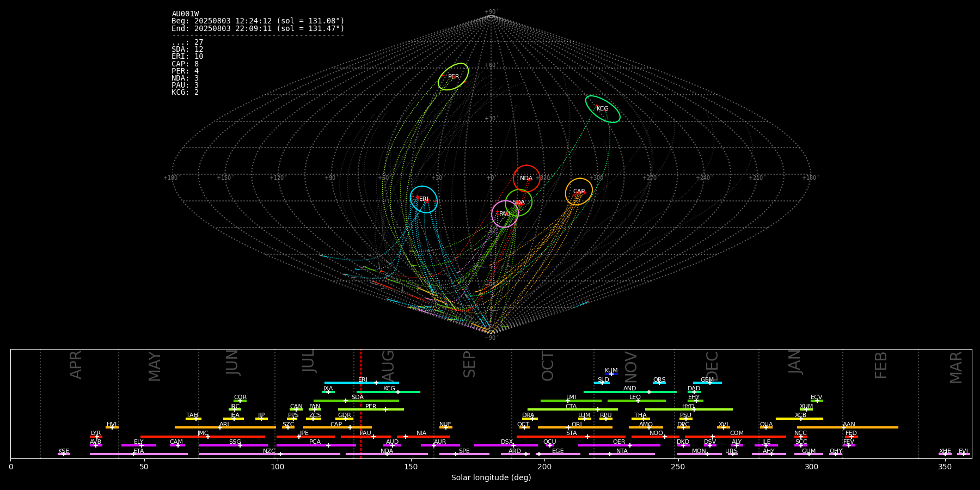Image resolution: width=980 pixels, height=490 pixels.
Task: Select the KCG green radiant ellipse on the map
Action: 603,109
